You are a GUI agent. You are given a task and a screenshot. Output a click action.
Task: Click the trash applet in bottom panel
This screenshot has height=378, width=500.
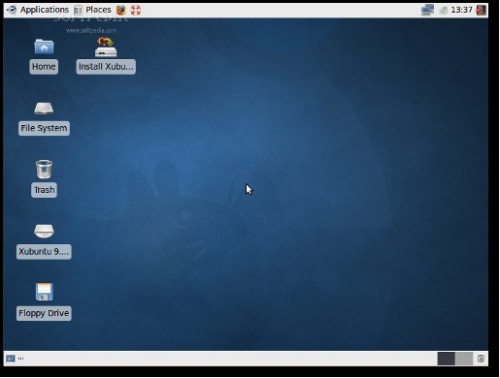481,359
